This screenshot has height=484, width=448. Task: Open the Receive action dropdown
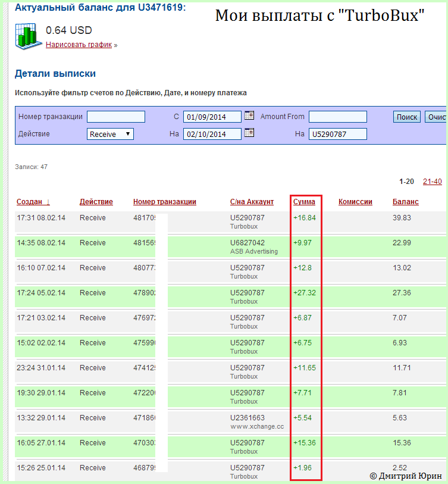(x=110, y=134)
